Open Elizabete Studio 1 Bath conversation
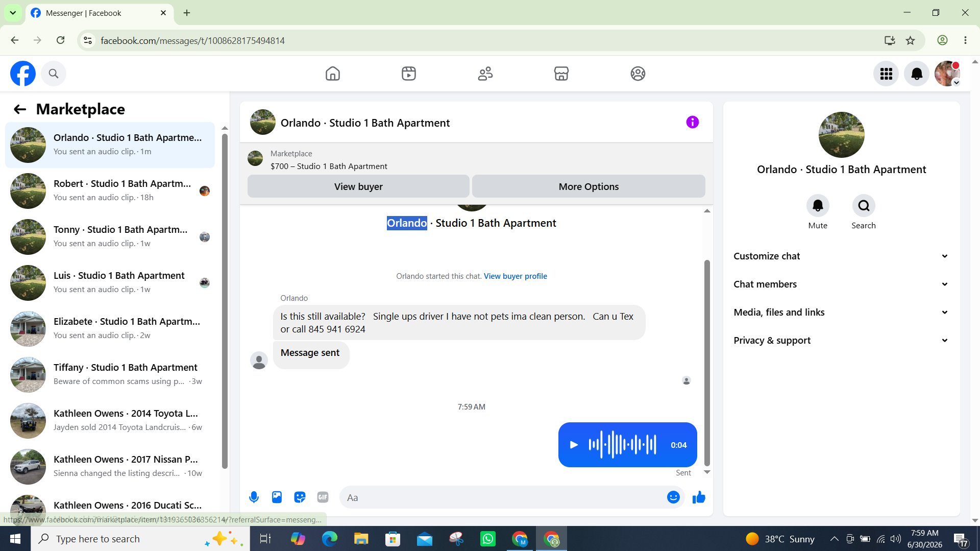The image size is (980, 551). tap(110, 329)
